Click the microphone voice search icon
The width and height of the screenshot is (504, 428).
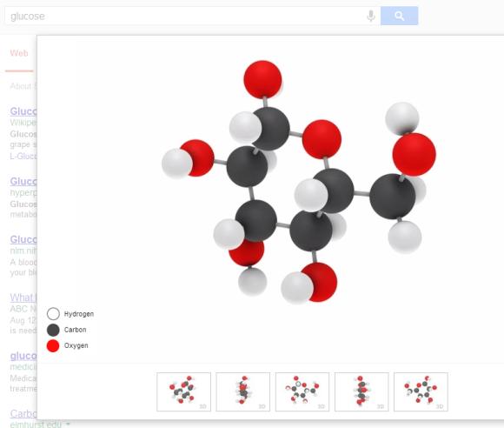[370, 16]
